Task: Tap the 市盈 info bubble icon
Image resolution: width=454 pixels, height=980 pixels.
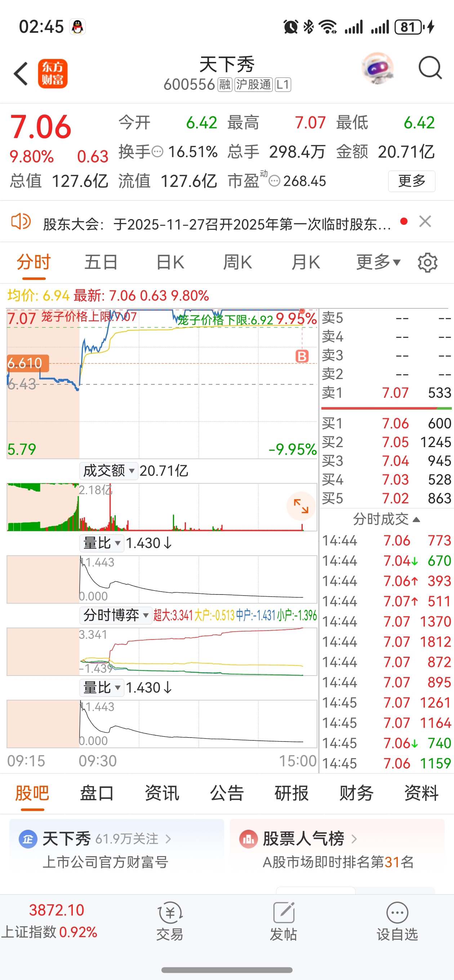Action: 274,181
